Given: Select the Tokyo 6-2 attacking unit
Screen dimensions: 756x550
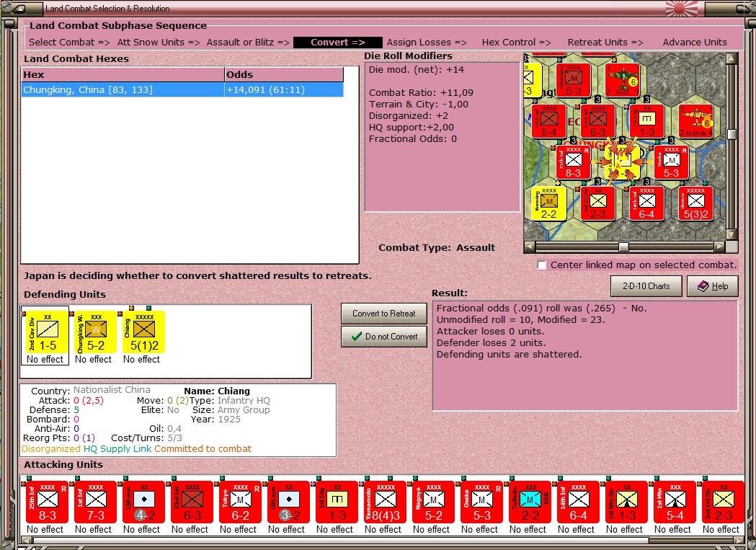Looking at the screenshot, I should [240, 502].
